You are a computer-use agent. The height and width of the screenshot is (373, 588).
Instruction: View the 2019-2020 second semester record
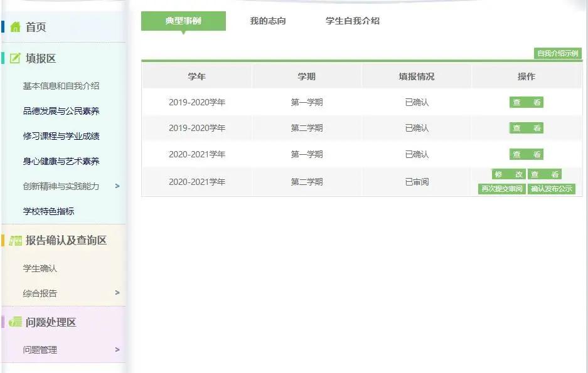526,128
